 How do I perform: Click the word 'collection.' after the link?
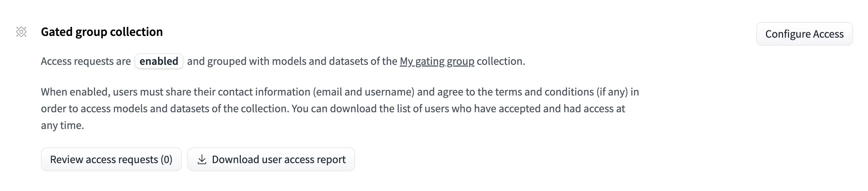(501, 61)
